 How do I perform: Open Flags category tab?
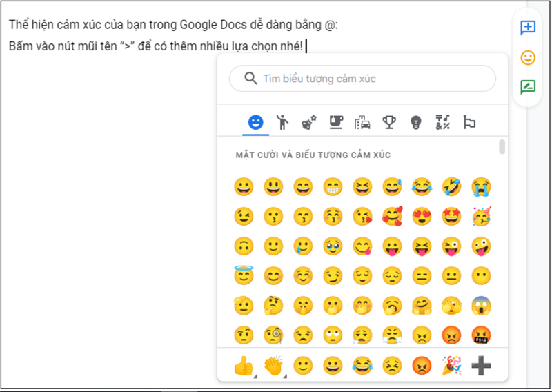click(x=469, y=123)
